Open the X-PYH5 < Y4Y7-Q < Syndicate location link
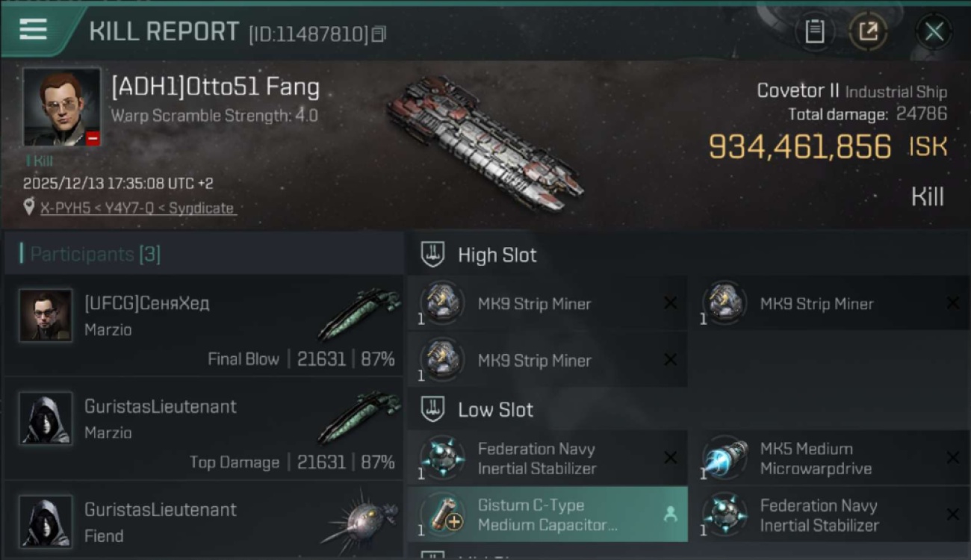Screen dimensions: 971x560 [137, 208]
